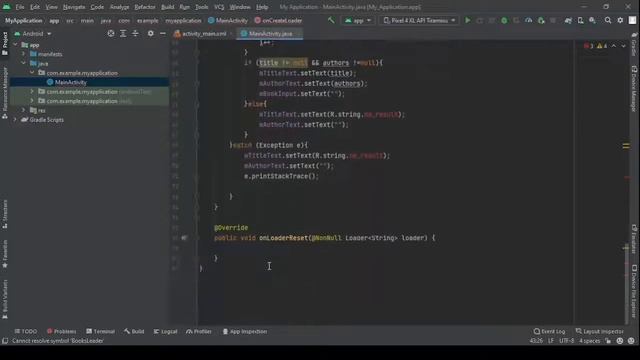Open the App Inspection tool window
Screen dimensions: 640x360
(x=245, y=331)
